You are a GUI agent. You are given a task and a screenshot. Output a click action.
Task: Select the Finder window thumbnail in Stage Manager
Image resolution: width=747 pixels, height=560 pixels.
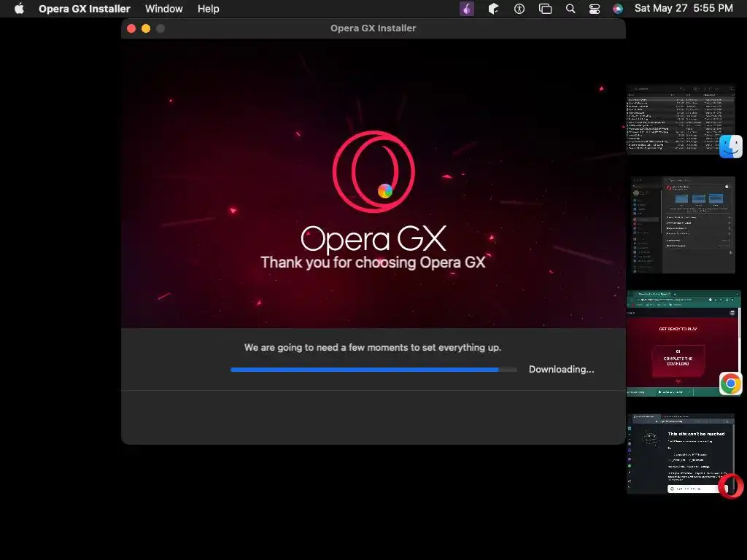[x=681, y=119]
